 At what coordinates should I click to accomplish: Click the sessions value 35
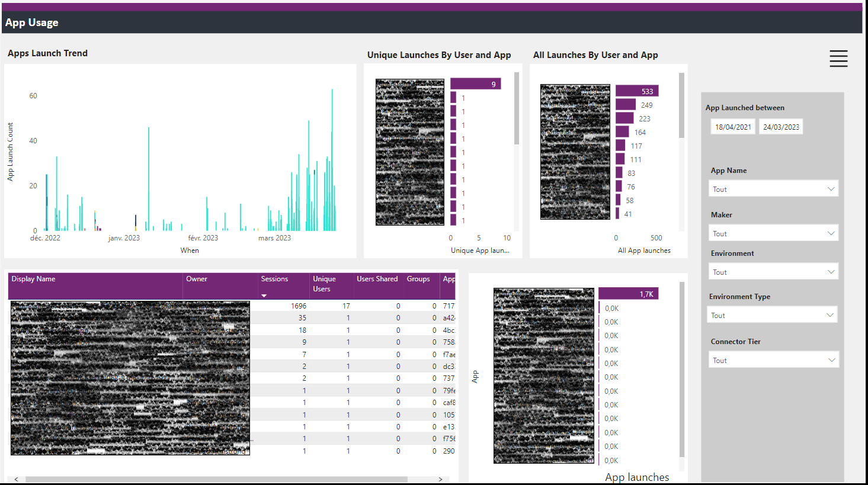(x=302, y=318)
